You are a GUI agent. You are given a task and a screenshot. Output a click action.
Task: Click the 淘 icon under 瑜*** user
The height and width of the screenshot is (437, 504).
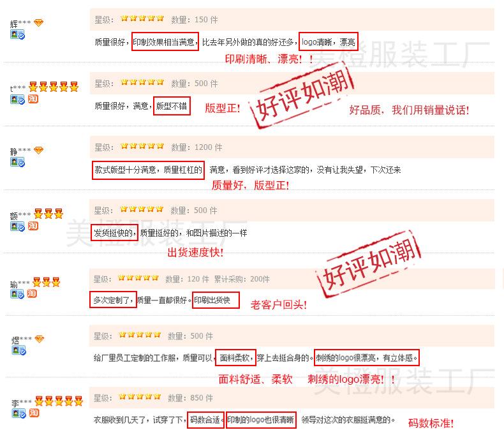point(32,293)
